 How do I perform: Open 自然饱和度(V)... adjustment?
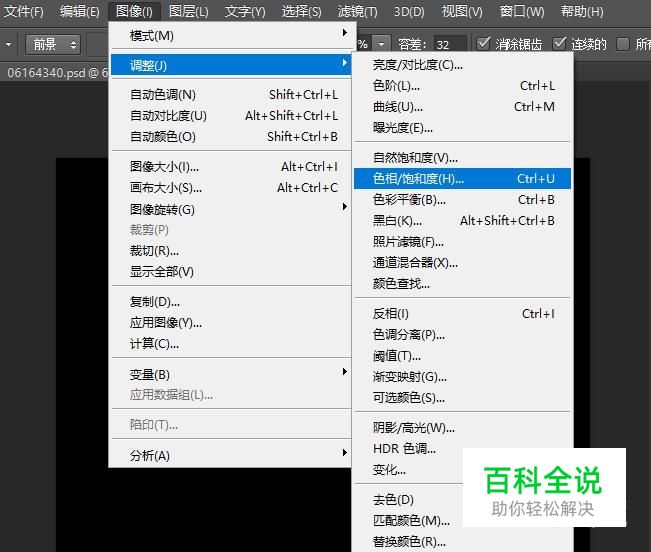(463, 158)
